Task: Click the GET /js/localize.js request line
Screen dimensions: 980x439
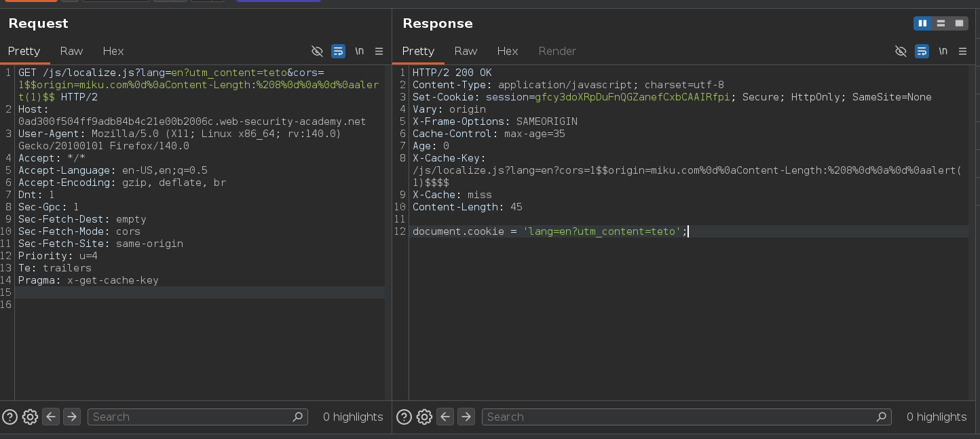Action: (198, 85)
